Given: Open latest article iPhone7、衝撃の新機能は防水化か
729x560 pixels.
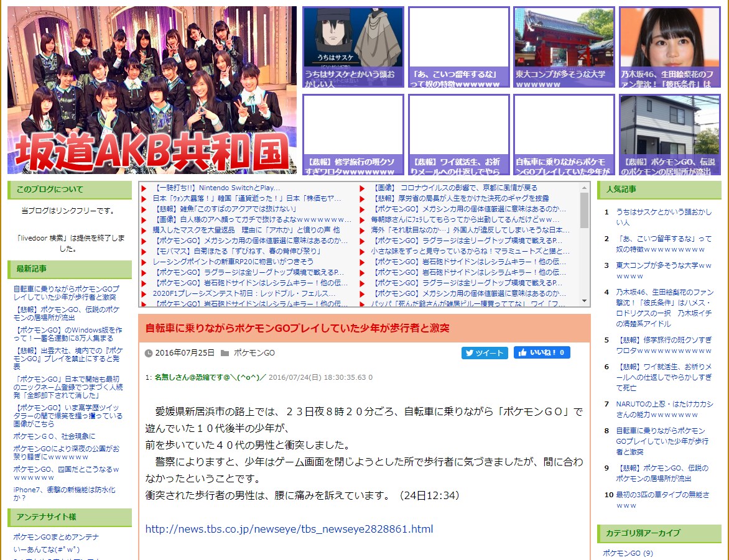Looking at the screenshot, I should point(64,494).
